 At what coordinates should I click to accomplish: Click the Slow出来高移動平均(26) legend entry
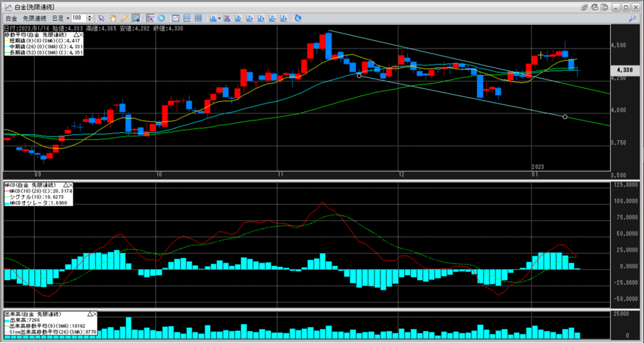coord(50,331)
